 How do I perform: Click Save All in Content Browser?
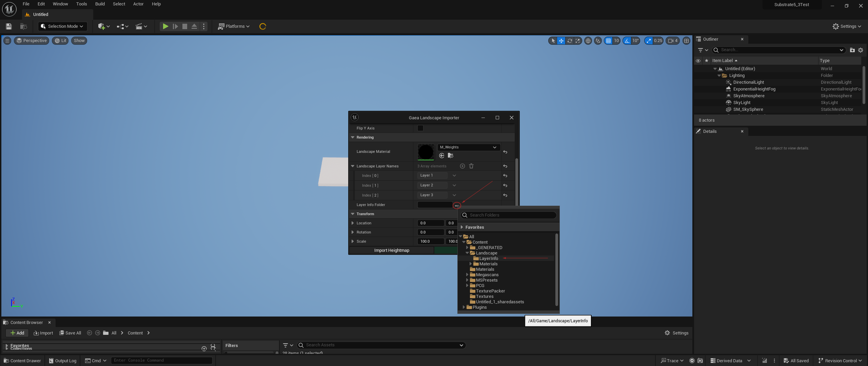tap(70, 333)
